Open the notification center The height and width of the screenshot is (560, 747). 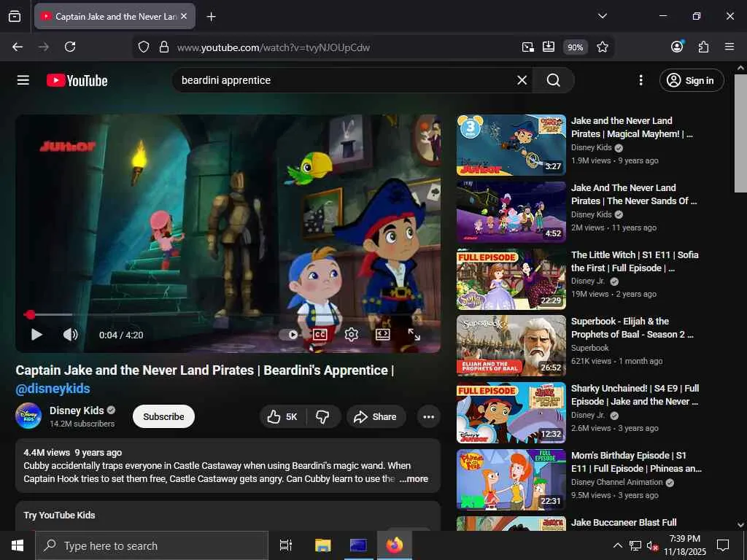[723, 545]
